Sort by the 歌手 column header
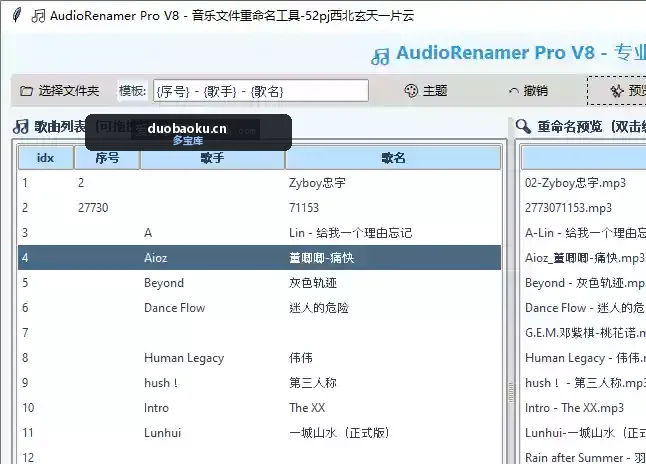This screenshot has width=646, height=464. tap(213, 158)
